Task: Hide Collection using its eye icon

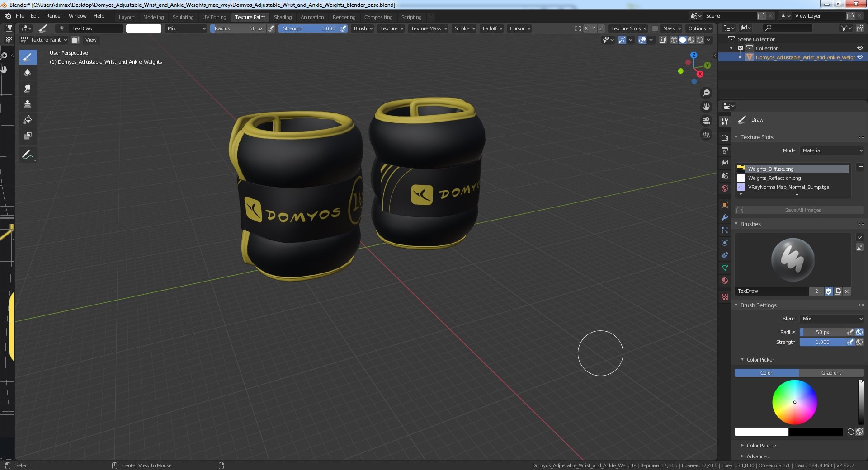Action: click(x=860, y=48)
